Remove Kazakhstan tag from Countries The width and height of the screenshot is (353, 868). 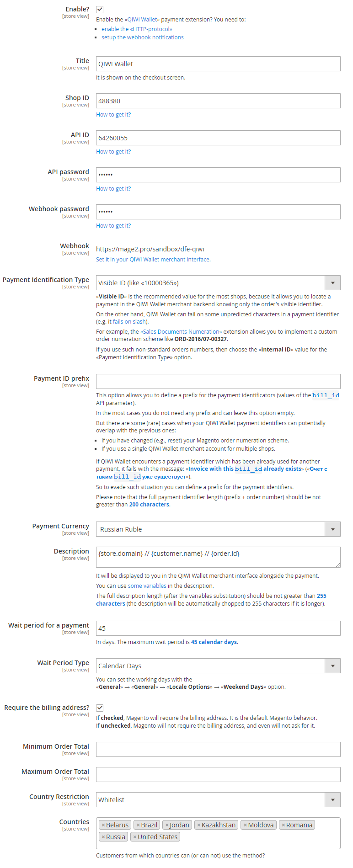click(x=199, y=825)
